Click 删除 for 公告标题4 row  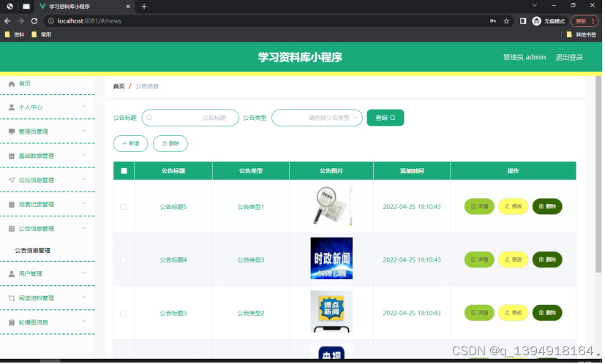tap(547, 260)
